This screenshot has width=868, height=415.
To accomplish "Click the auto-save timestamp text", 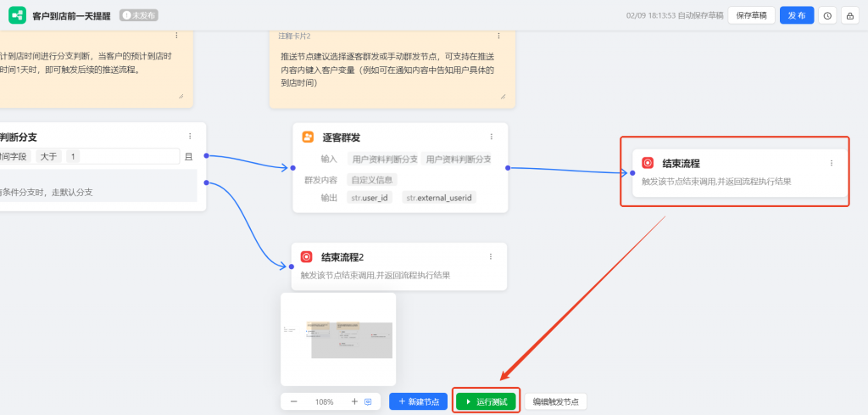I will pos(675,15).
